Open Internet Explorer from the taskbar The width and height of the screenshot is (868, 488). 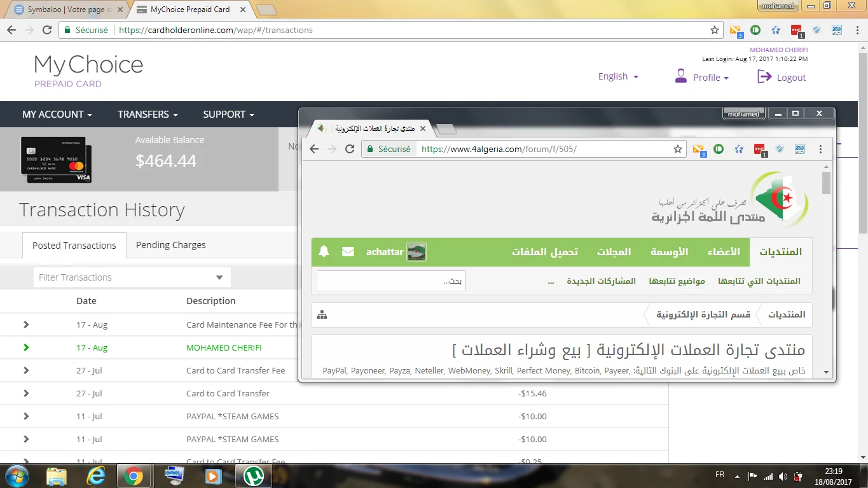[x=96, y=475]
